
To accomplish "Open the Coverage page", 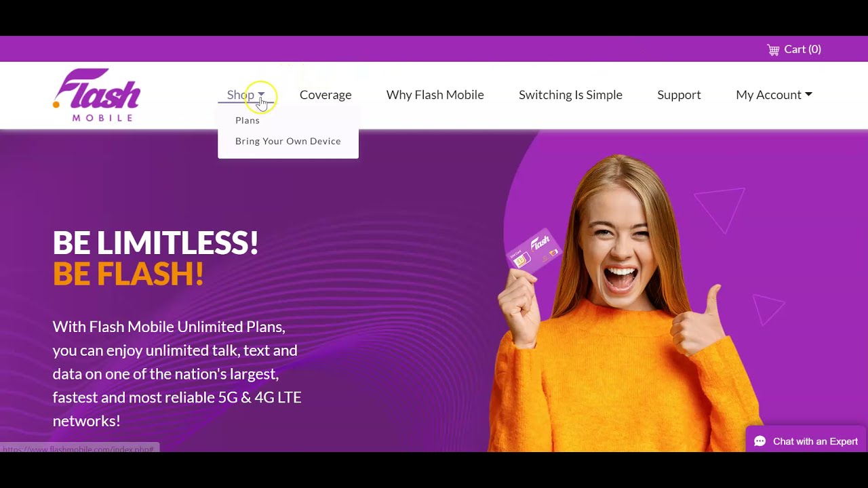I will pyautogui.click(x=325, y=95).
